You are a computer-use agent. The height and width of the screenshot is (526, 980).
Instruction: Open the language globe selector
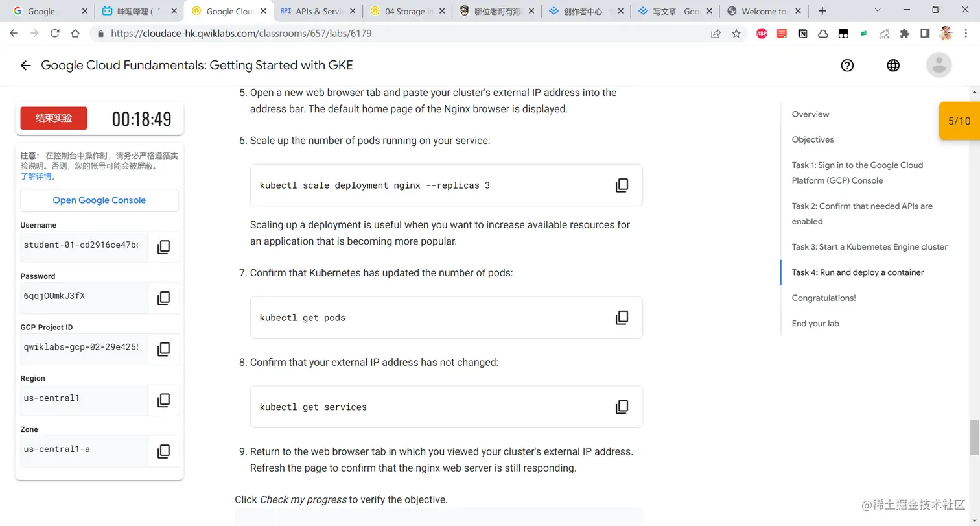click(893, 66)
